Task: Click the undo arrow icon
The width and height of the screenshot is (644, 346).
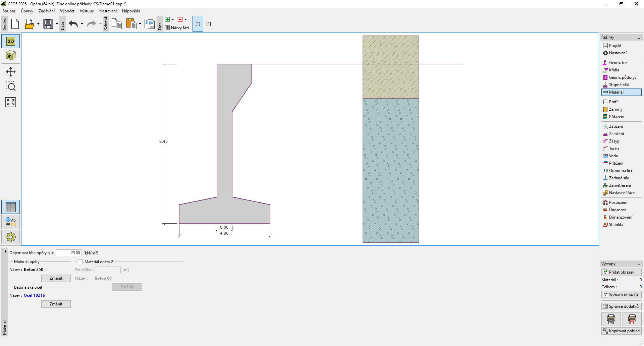Action: (73, 24)
